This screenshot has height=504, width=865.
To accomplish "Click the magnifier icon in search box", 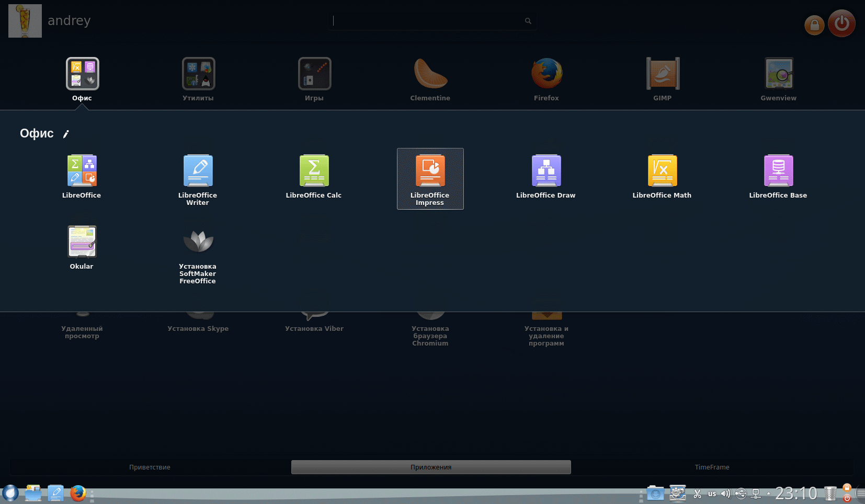I will [528, 21].
